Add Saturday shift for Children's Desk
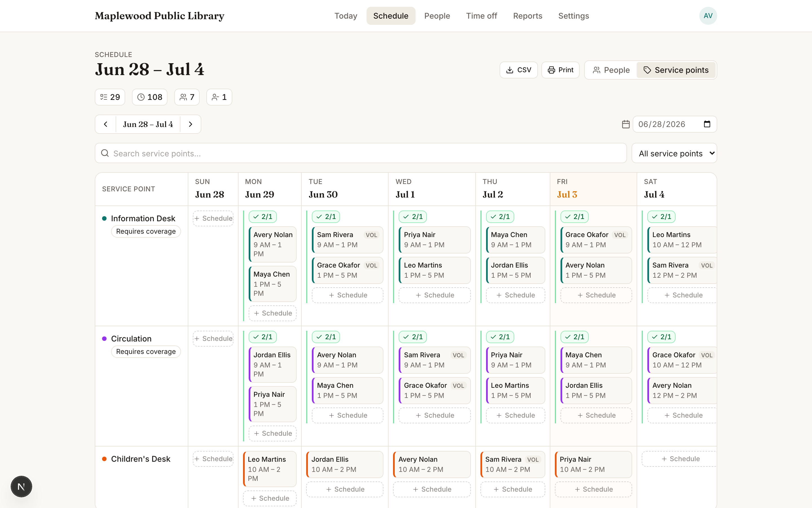Screen dimensions: 812x508 coord(679,459)
